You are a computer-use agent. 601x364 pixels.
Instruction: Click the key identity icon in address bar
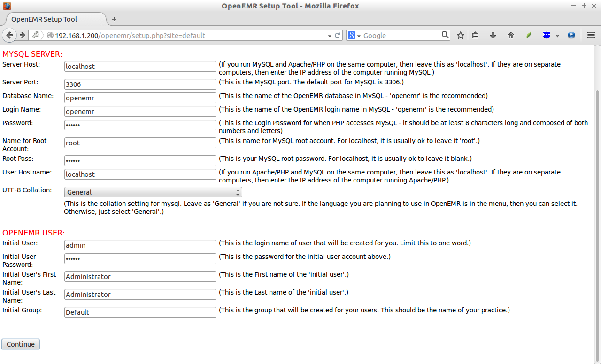(36, 35)
